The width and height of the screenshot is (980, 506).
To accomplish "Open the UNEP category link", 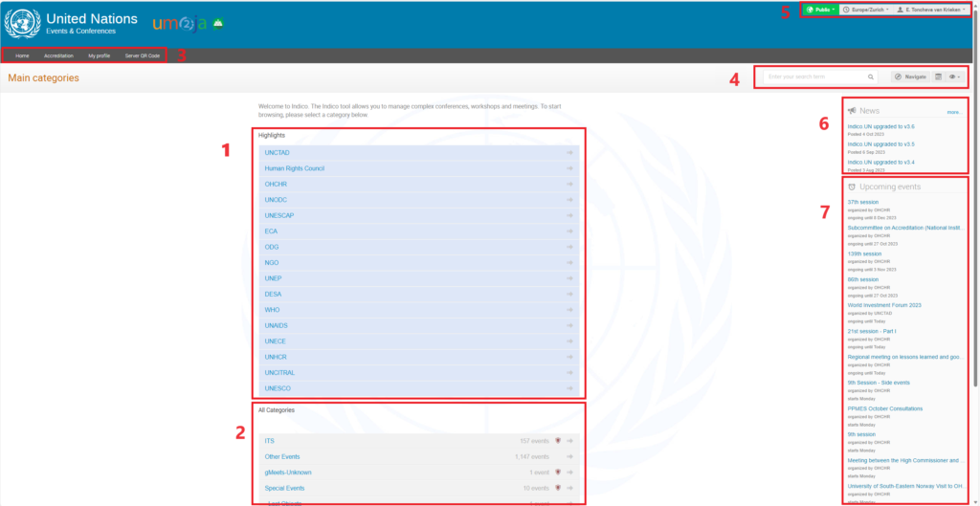I will pos(273,278).
